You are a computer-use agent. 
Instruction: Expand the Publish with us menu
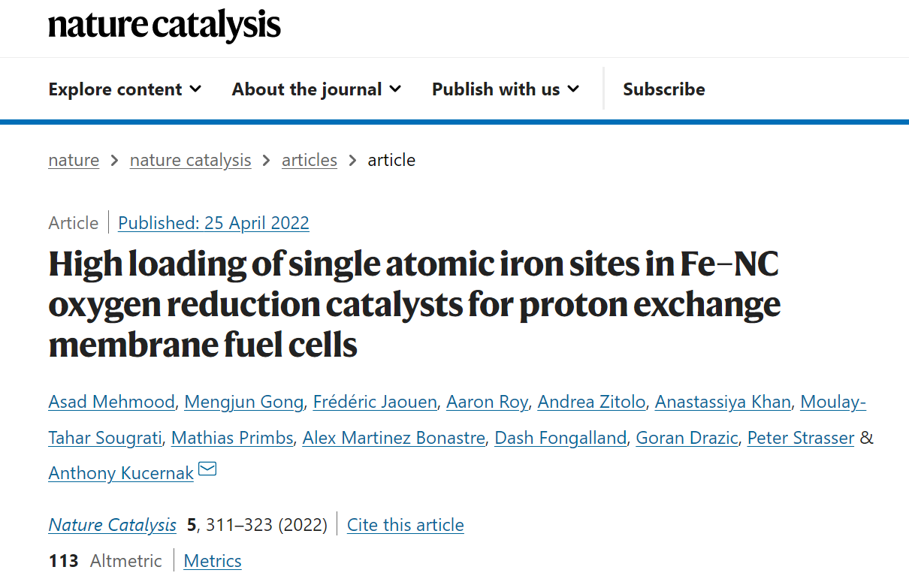pos(506,89)
